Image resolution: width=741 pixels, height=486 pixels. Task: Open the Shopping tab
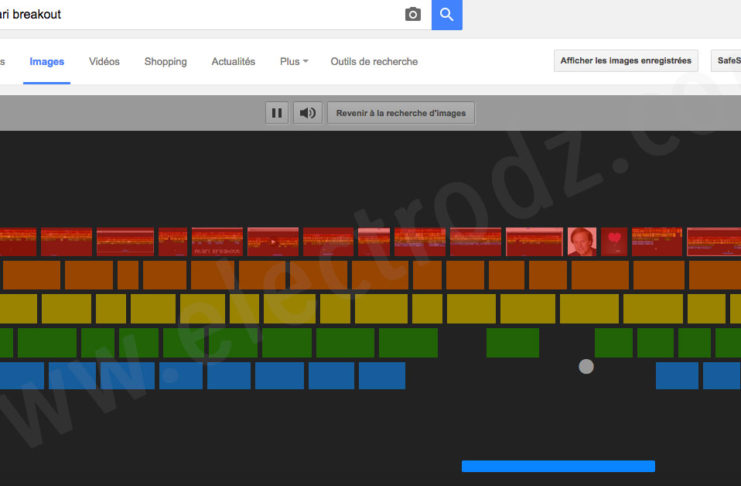pos(165,61)
